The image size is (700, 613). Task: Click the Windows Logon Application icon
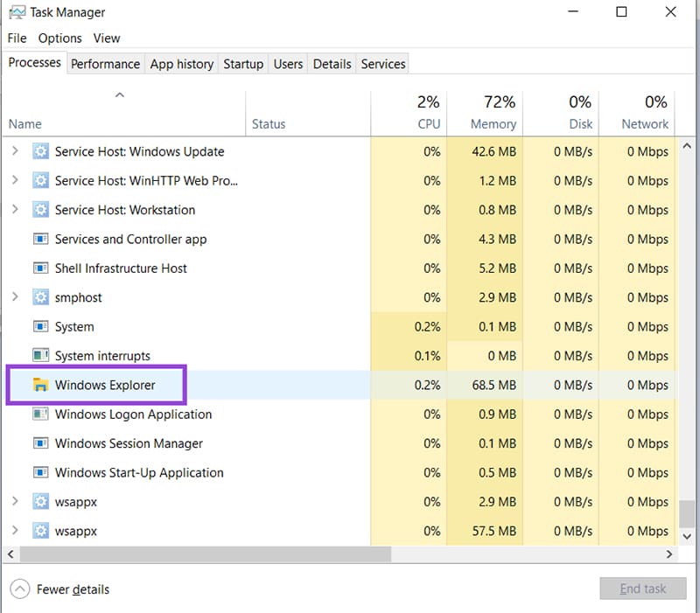[x=40, y=414]
